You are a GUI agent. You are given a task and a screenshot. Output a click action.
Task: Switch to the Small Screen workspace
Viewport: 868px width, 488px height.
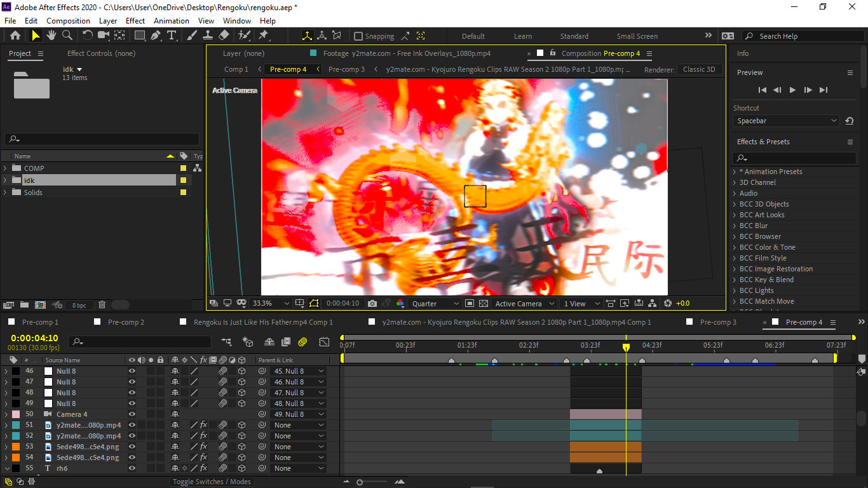pos(637,36)
